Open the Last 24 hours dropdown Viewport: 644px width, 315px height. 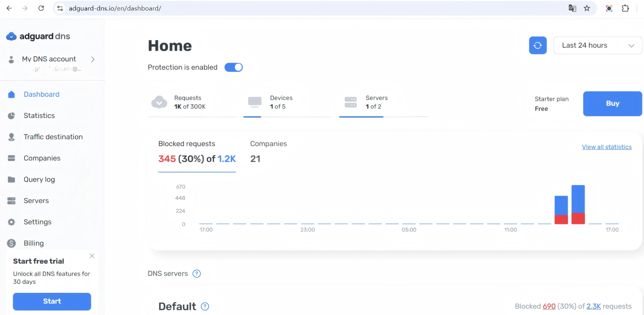coord(598,45)
